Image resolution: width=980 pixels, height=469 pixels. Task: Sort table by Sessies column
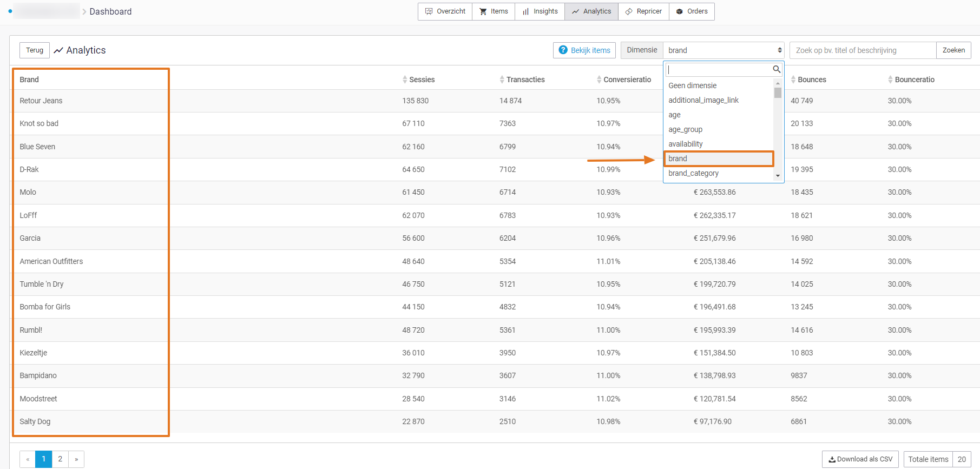(418, 80)
